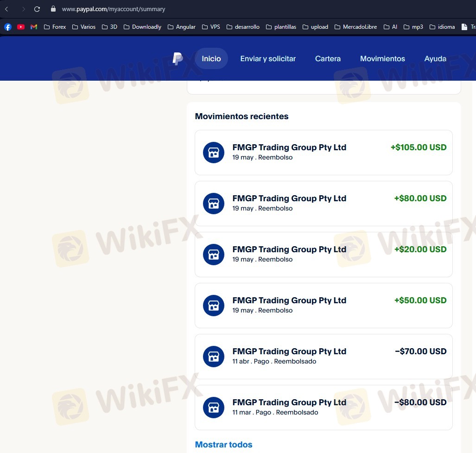Open the +$80.00 USD refund transaction
This screenshot has width=476, height=453.
[324, 204]
